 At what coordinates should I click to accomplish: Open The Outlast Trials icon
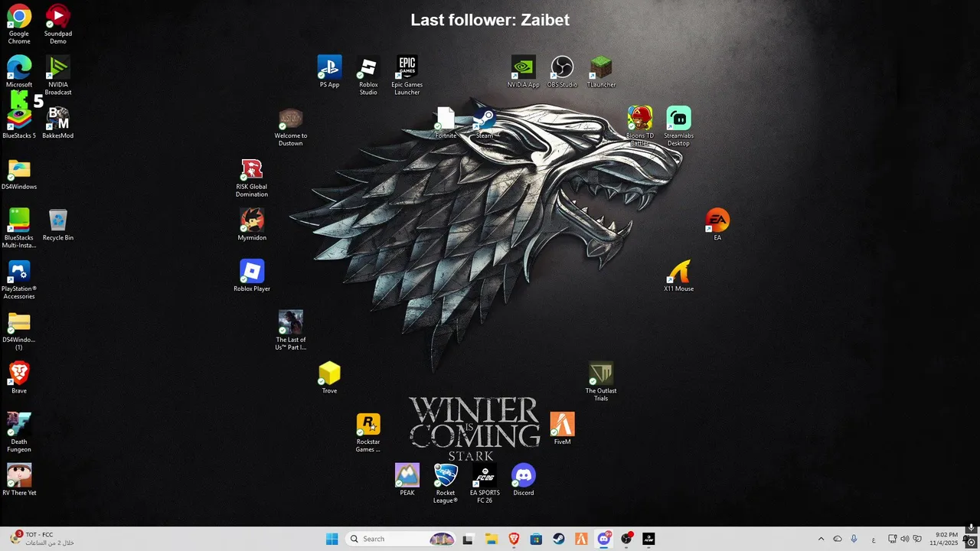point(601,381)
